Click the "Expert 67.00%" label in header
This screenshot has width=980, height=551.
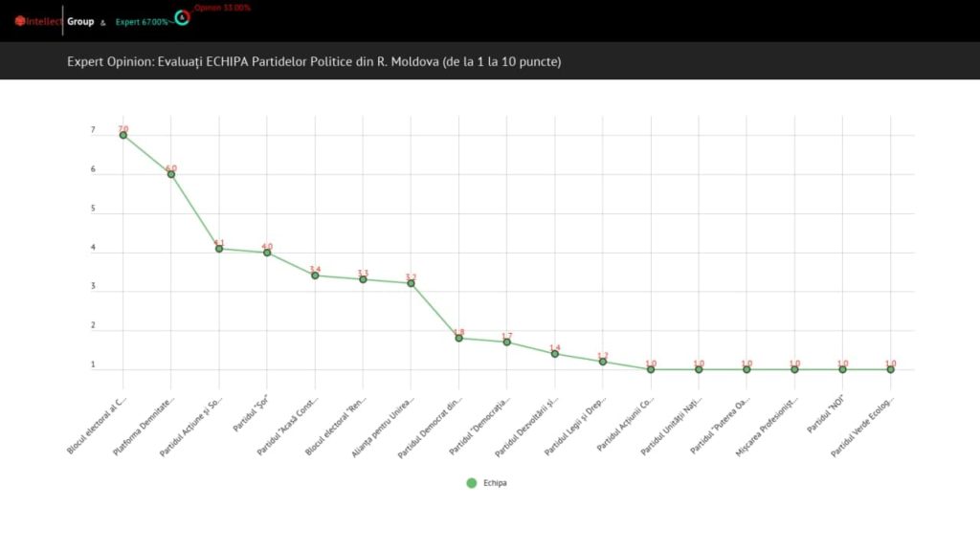(x=142, y=21)
